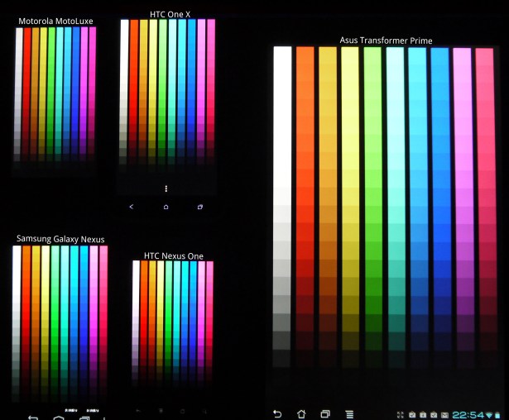This screenshot has width=509, height=420.
Task: Open the Market download bag notification on Asus
Action: pyautogui.click(x=423, y=415)
